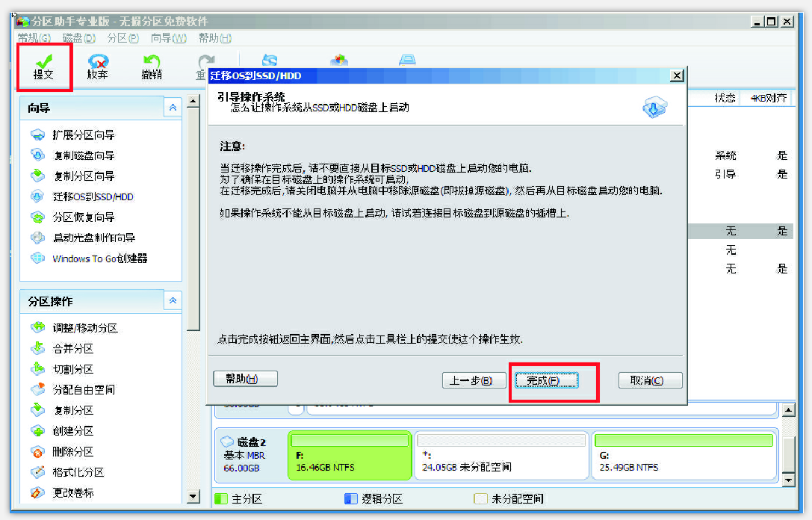Open 扩展分区向导 wizard icon
This screenshot has width=812, height=520.
pyautogui.click(x=38, y=135)
